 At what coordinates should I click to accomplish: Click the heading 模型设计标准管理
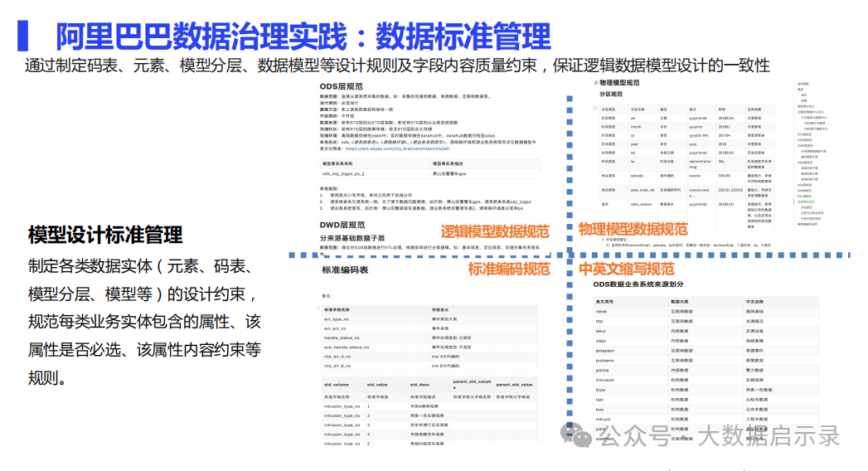(105, 235)
